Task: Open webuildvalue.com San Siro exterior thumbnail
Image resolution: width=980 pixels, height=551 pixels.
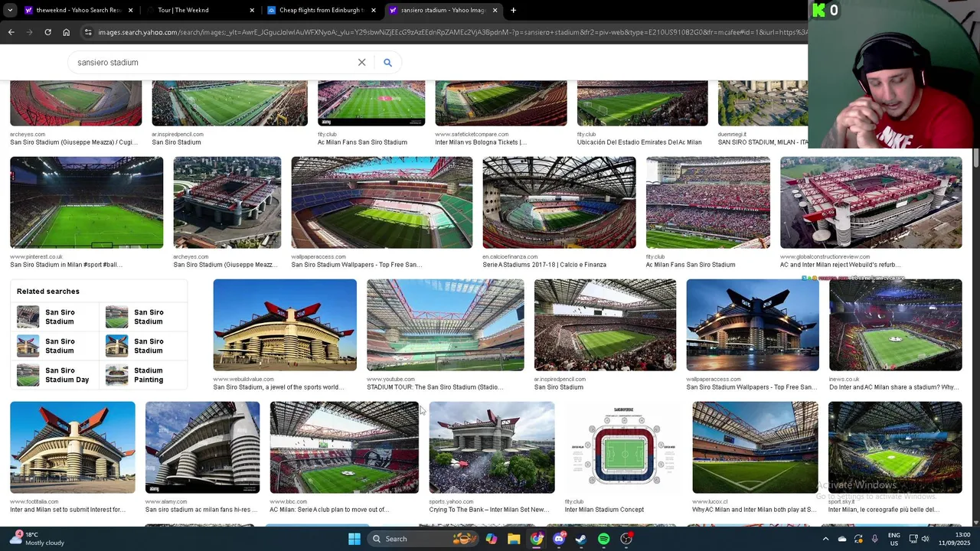Action: tap(285, 324)
